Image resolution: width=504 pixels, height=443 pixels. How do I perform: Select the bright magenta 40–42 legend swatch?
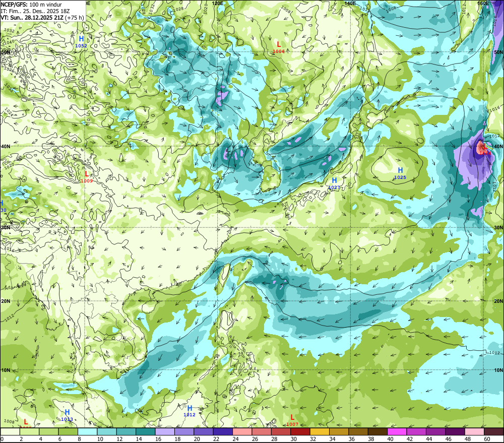397,431
